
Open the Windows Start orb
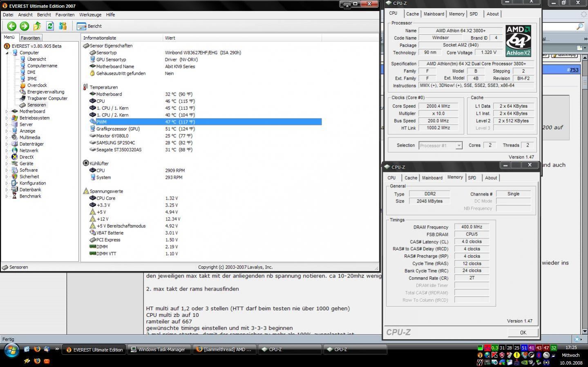(11, 350)
